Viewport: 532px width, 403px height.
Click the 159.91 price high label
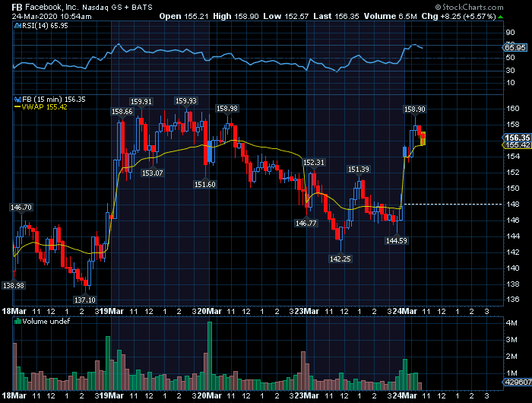141,102
